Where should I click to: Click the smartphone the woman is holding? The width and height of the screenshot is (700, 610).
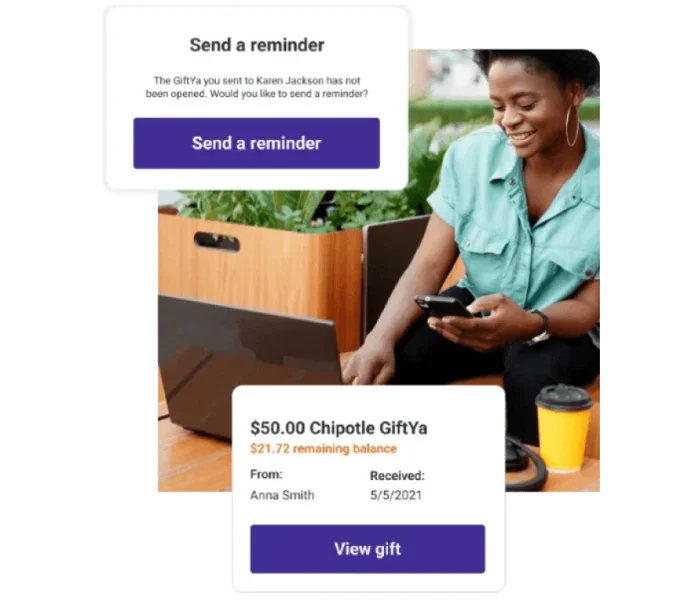(443, 307)
